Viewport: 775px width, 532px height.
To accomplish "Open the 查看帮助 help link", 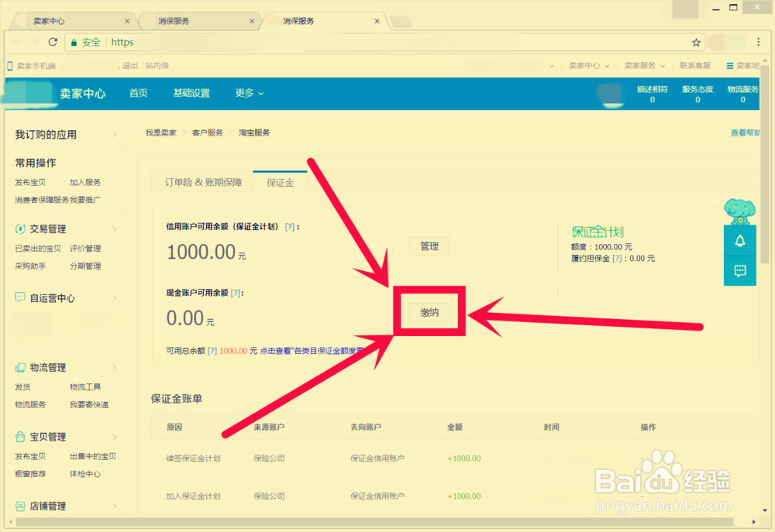I will pyautogui.click(x=746, y=132).
